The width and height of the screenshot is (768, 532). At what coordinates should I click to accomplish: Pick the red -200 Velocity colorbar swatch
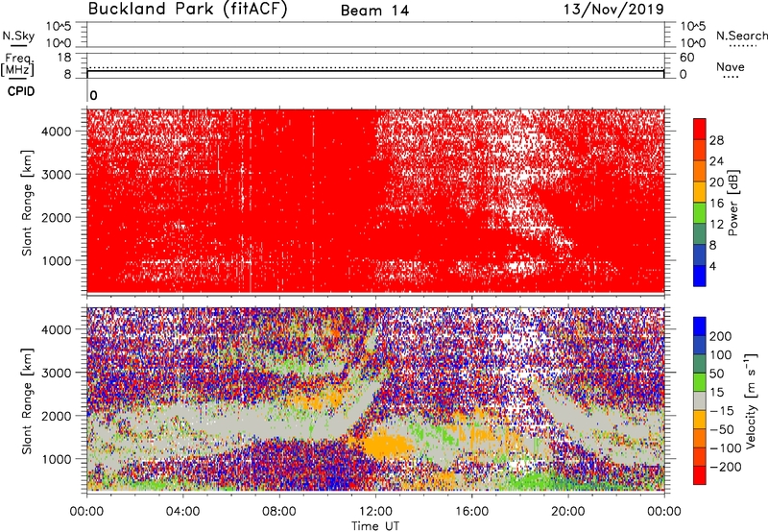(x=700, y=475)
